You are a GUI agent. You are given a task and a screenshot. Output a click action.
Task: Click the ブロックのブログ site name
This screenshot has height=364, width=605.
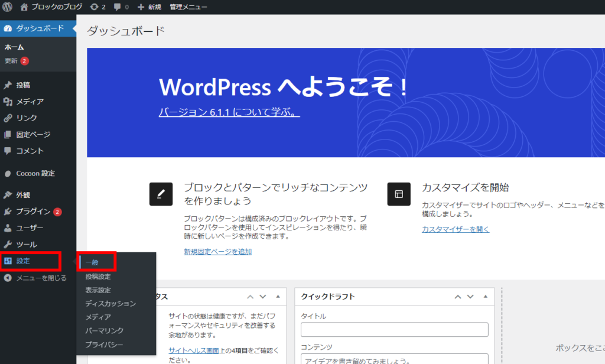pos(57,6)
